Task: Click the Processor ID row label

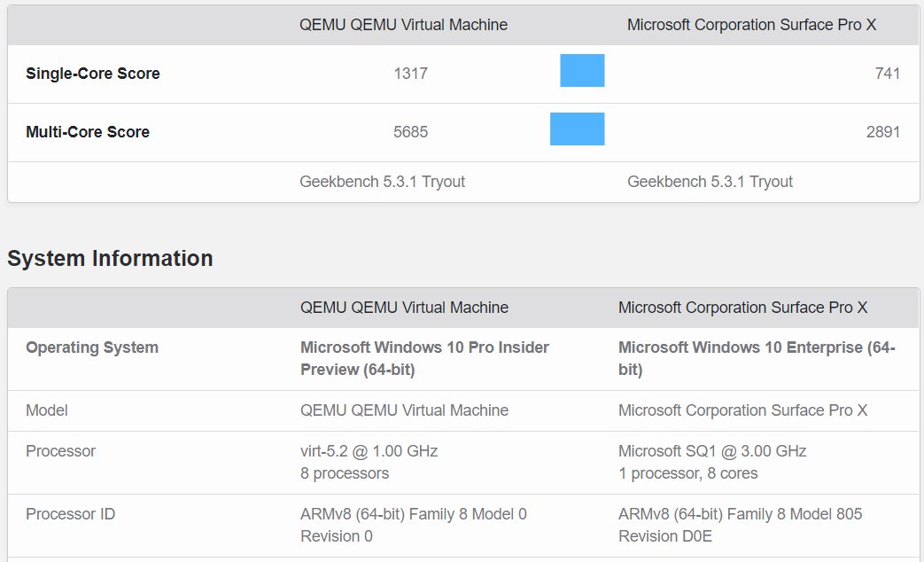Action: click(x=70, y=514)
